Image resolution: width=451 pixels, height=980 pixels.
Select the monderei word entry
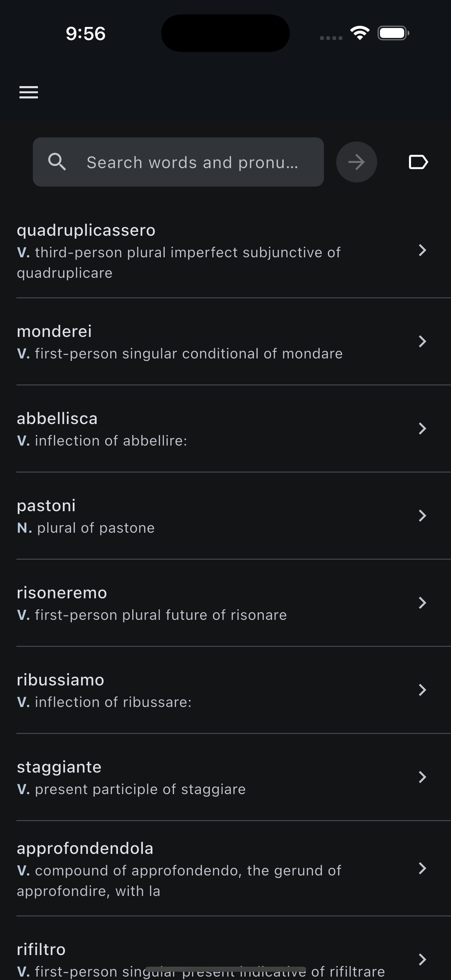[x=179, y=342]
